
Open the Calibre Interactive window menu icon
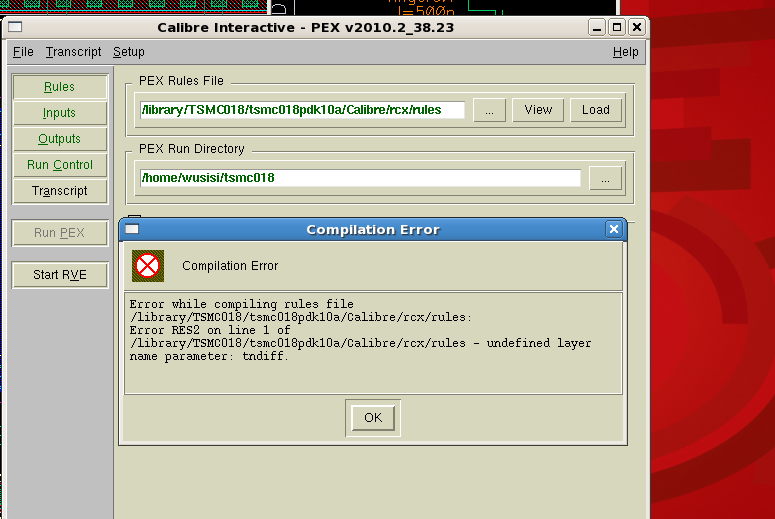(x=15, y=27)
